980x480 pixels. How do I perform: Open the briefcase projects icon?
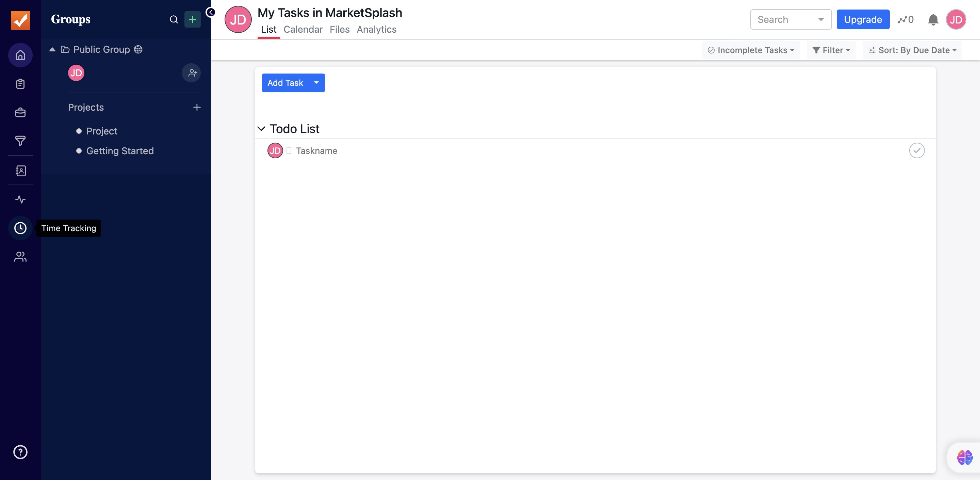(20, 113)
